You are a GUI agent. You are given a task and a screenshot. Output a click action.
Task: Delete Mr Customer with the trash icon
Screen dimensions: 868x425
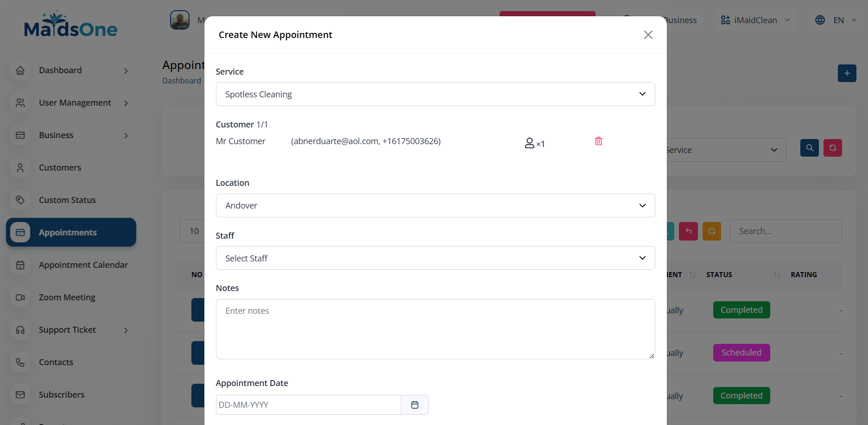598,141
